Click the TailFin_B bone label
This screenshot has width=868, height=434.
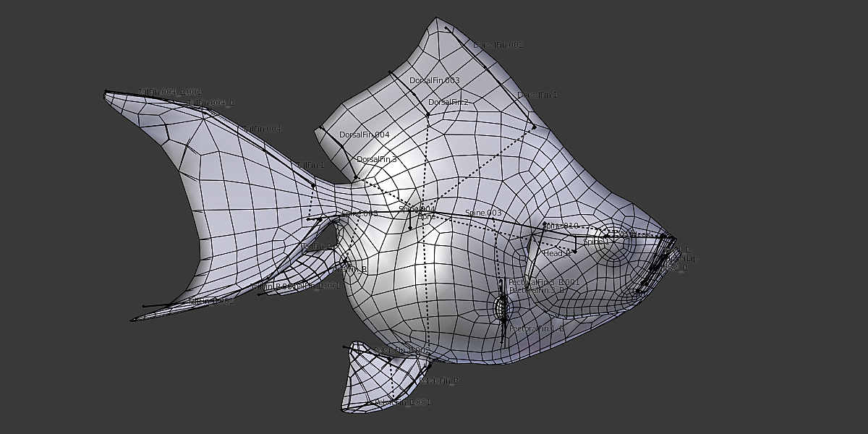317,247
